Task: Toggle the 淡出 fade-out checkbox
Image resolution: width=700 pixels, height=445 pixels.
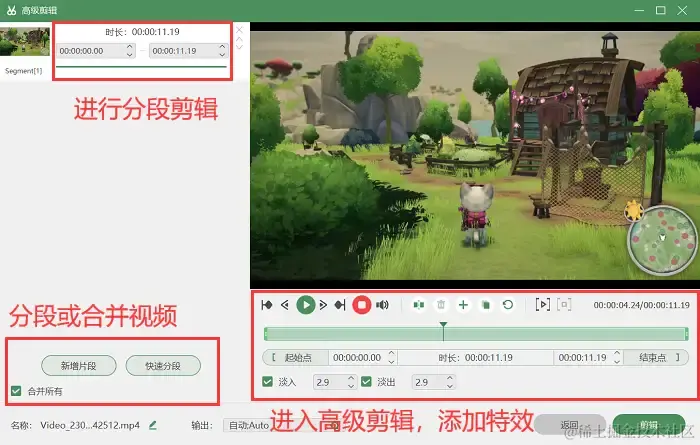Action: pyautogui.click(x=367, y=382)
